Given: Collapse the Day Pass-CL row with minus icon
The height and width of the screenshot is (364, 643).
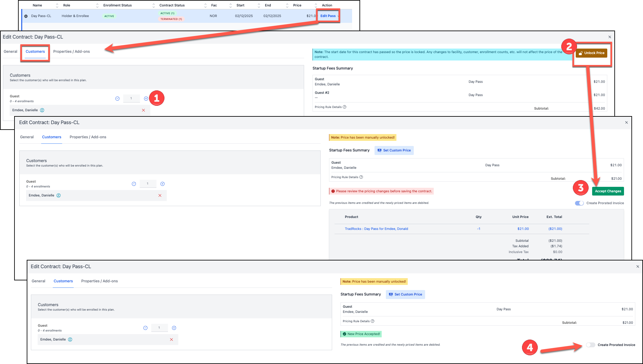Looking at the screenshot, I should [26, 16].
